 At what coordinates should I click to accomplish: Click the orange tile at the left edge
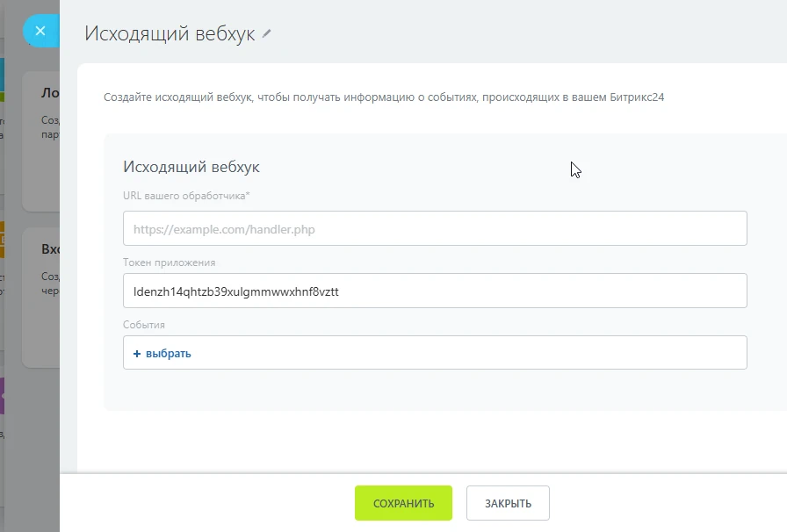[3, 239]
